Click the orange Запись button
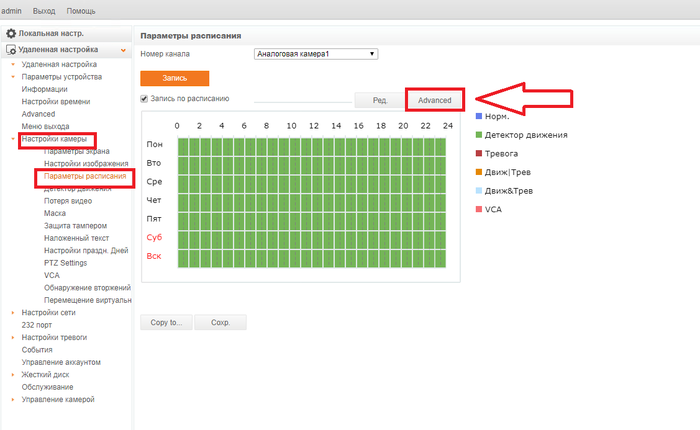The height and width of the screenshot is (430, 700). 175,78
